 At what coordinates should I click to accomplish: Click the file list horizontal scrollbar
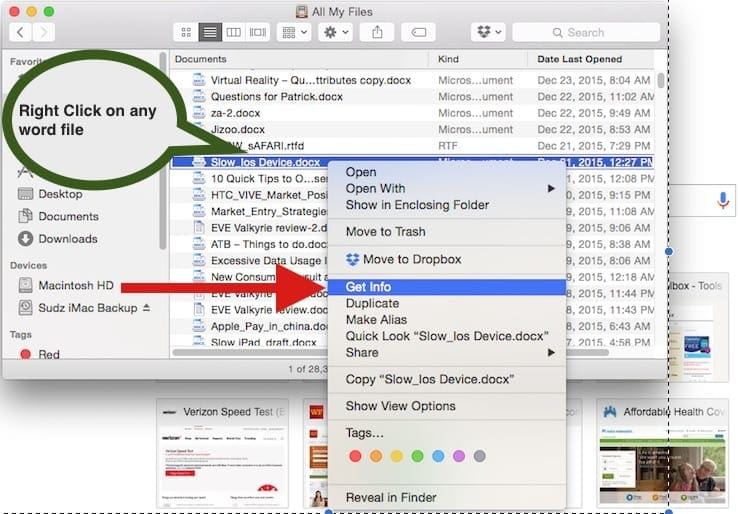[250, 352]
